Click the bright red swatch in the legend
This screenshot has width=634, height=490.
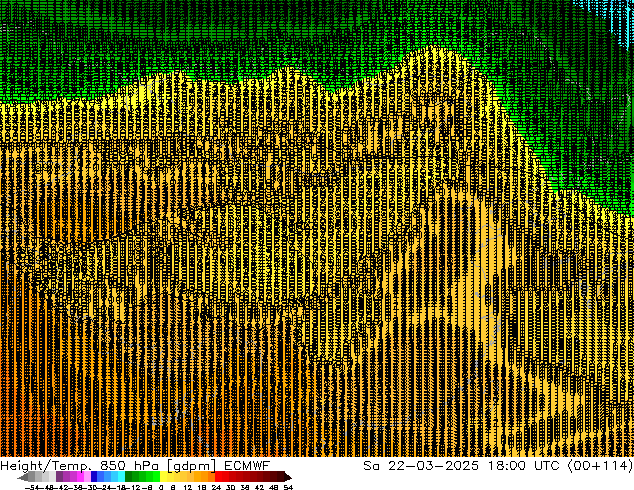click(218, 476)
